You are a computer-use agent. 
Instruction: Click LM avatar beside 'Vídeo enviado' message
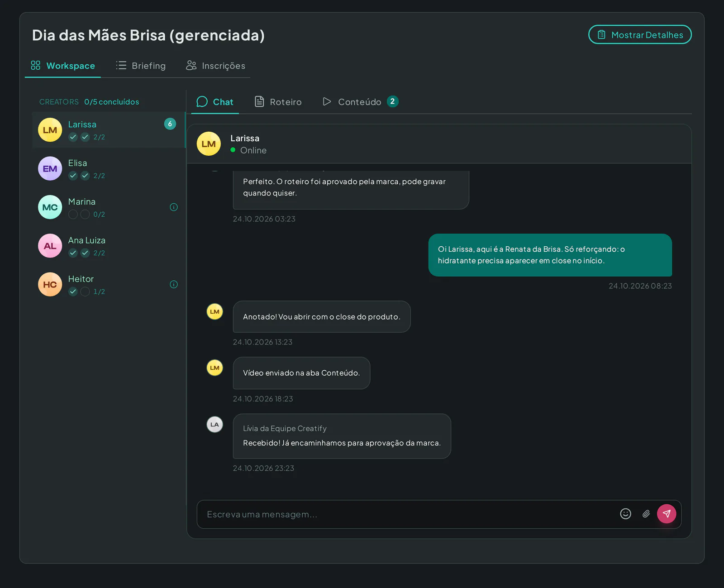[215, 368]
